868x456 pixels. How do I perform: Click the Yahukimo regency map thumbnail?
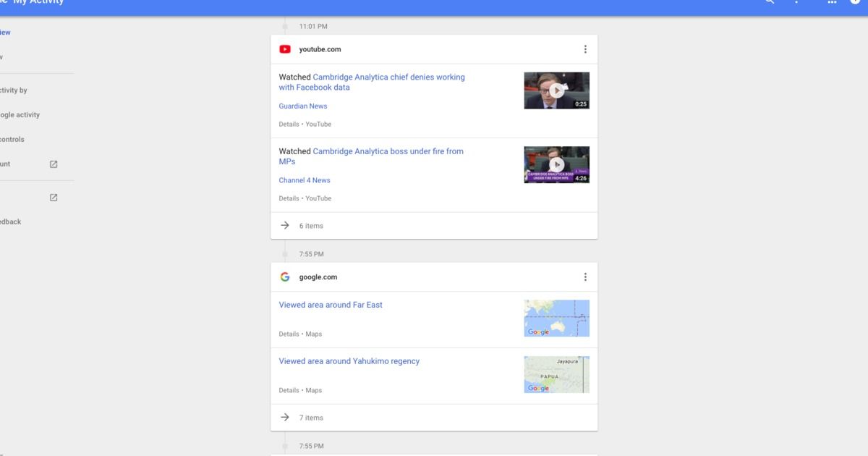[556, 374]
